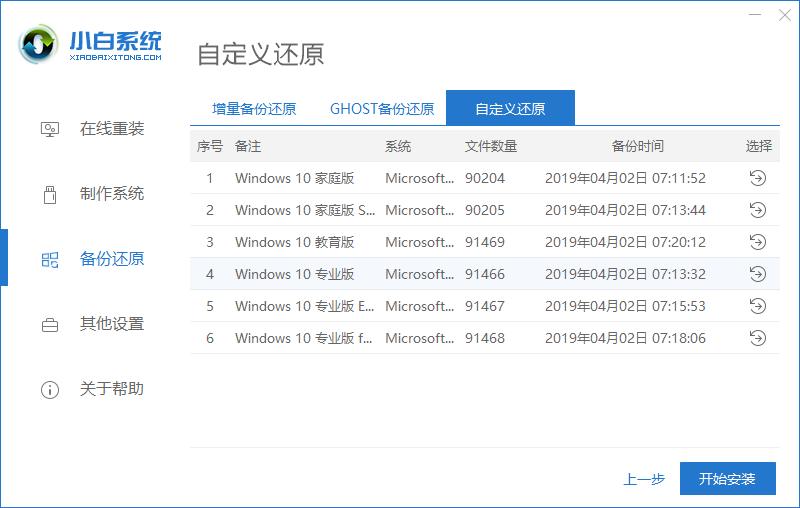Click restore icon for row 2 (90205 files)
This screenshot has height=508, width=800.
758,210
